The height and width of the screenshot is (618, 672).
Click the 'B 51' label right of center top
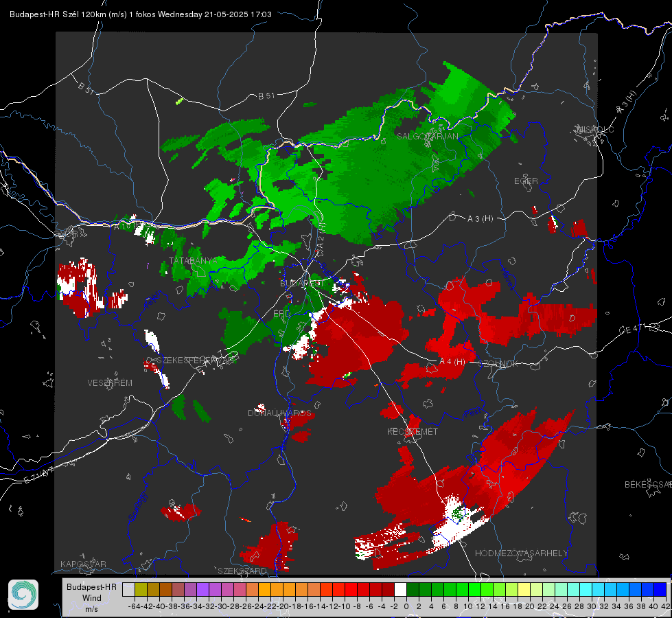266,96
